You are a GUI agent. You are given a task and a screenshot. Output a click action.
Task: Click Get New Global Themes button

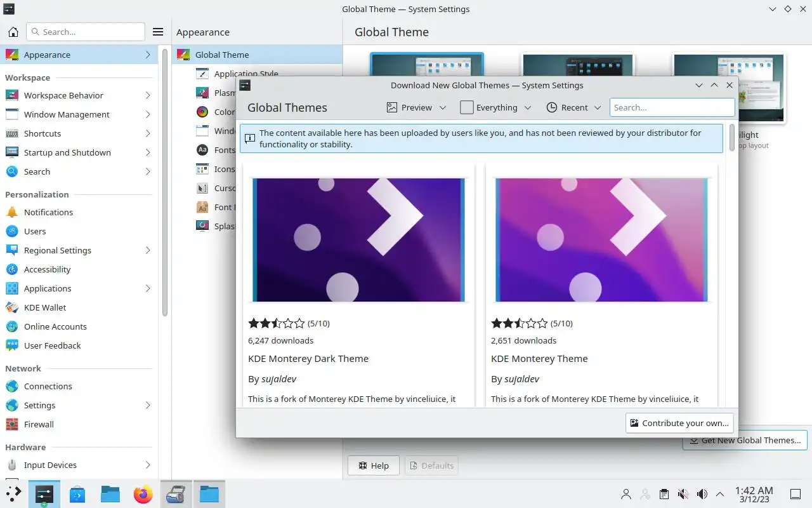(x=745, y=440)
